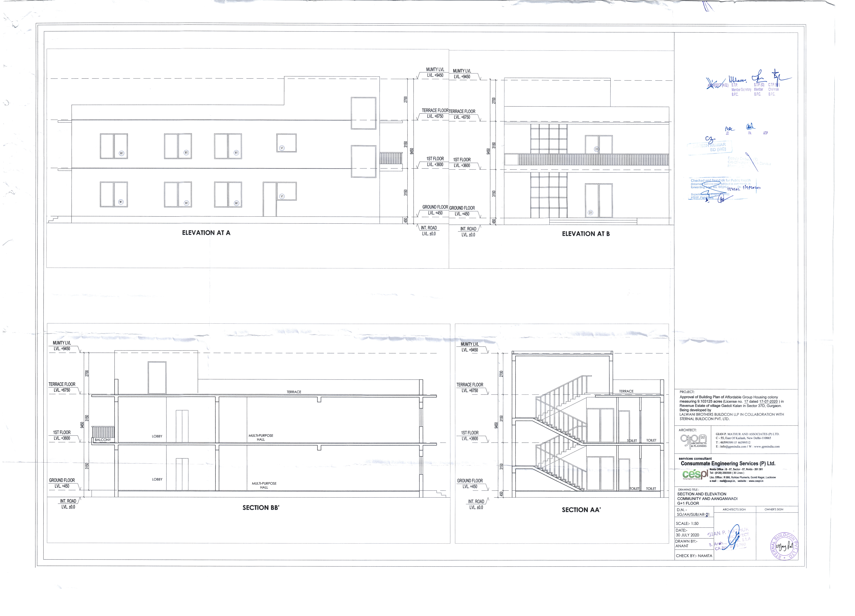The width and height of the screenshot is (855, 616).
Task: Click the SCALE 1:50 field
Action: (687, 523)
